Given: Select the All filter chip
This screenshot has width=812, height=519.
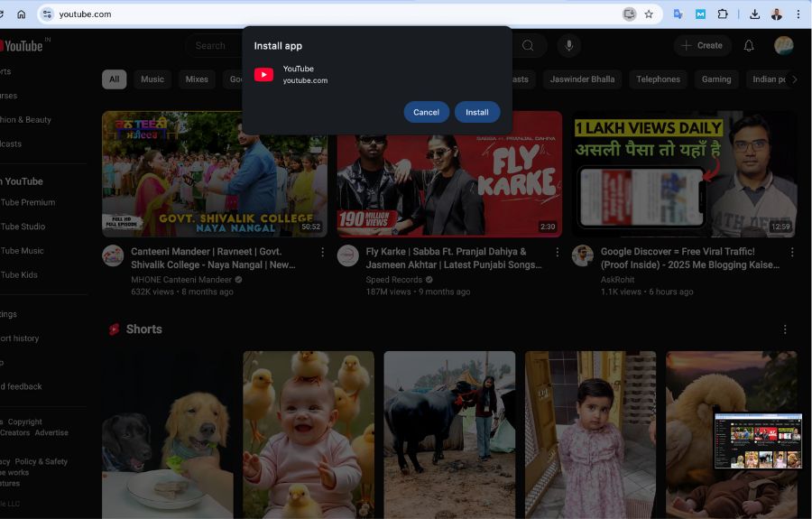Looking at the screenshot, I should [115, 79].
